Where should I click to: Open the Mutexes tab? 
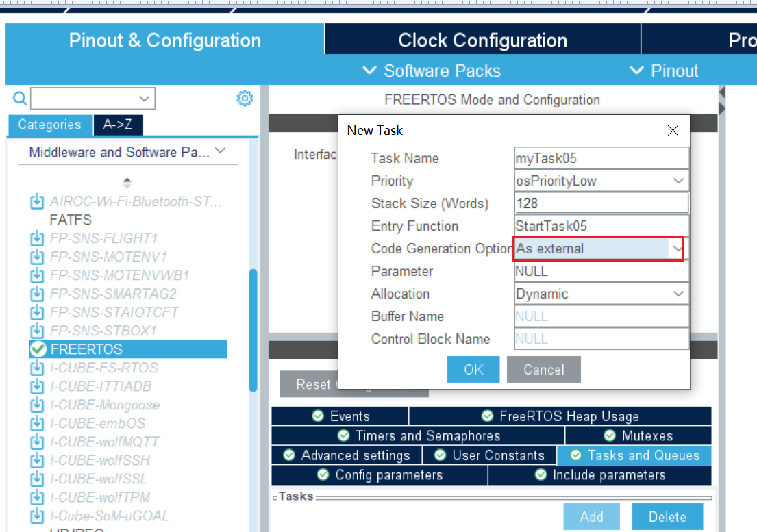pos(638,436)
